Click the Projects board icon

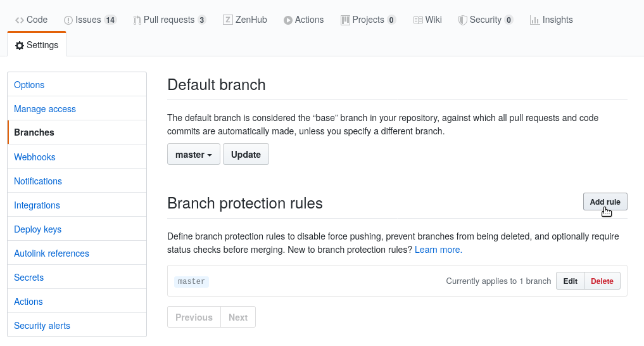tap(345, 20)
